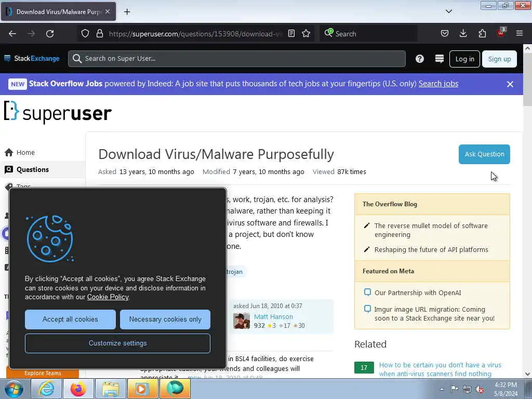Click the Firefox Search box

pyautogui.click(x=368, y=34)
